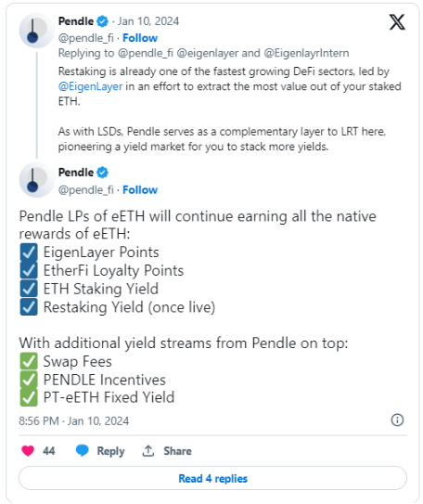The image size is (423, 504).
Task: Open the tweet info circle icon
Action: (x=397, y=420)
